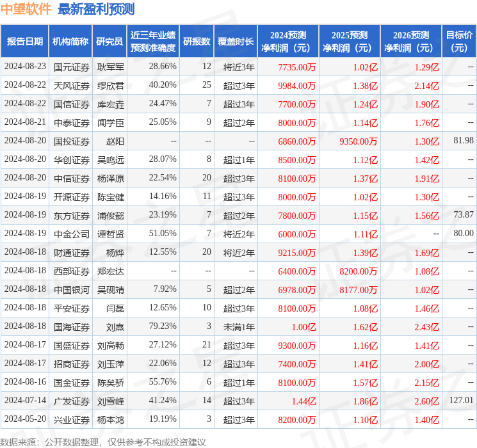
Task: Select researcher 耿军军
Action: coord(111,67)
